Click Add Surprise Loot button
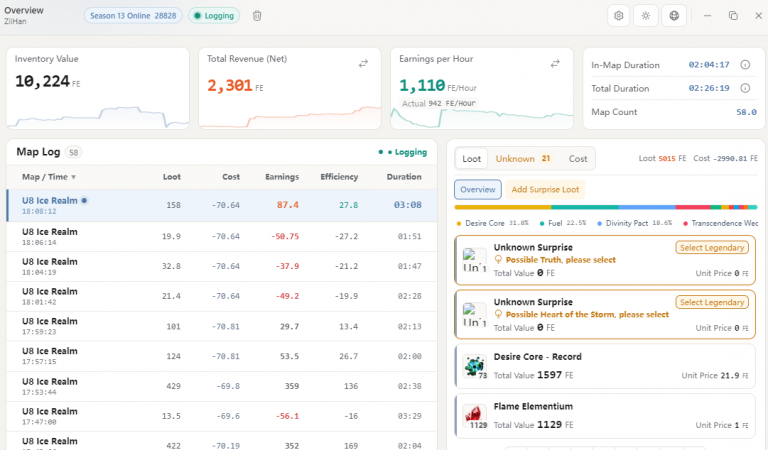This screenshot has width=768, height=450. click(x=545, y=189)
